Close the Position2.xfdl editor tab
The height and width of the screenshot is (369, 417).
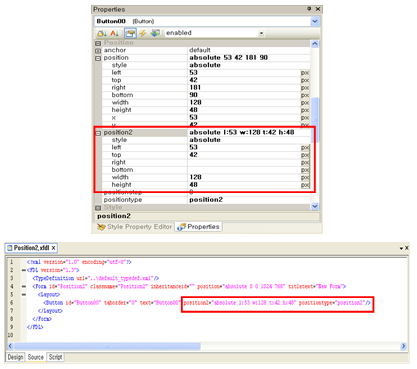[53, 248]
